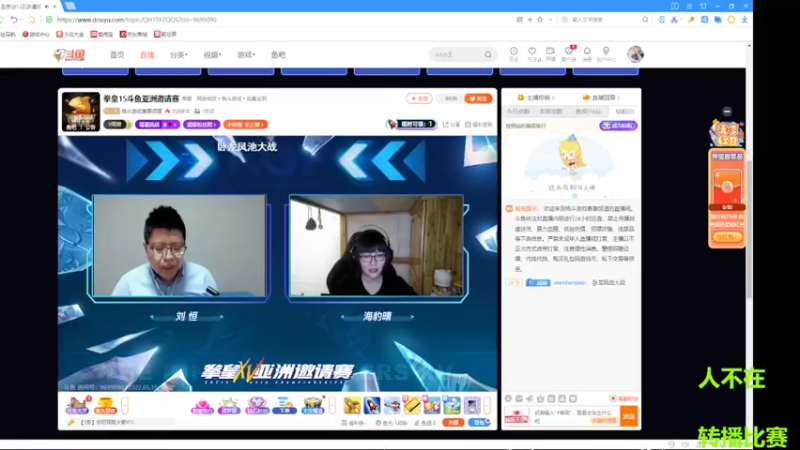The width and height of the screenshot is (800, 450).
Task: Open the 小说大全 bookmark
Action: 70,34
